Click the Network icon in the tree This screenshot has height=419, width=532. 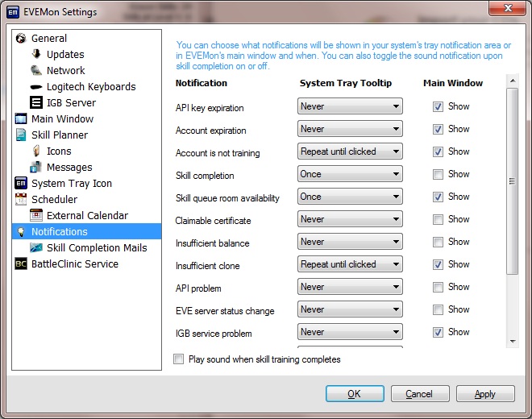(x=36, y=70)
